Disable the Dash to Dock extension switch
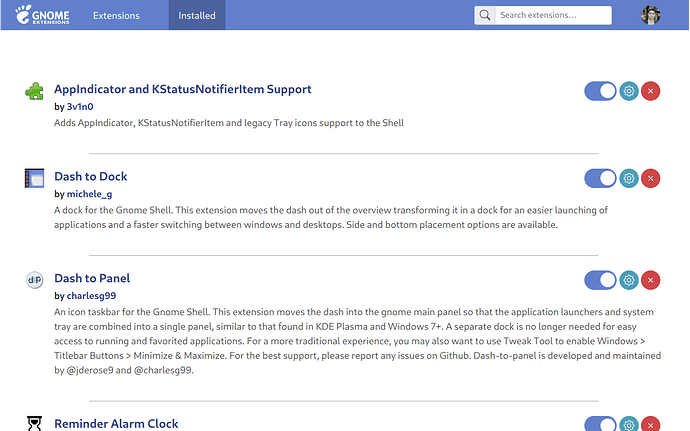This screenshot has height=431, width=690. (601, 178)
